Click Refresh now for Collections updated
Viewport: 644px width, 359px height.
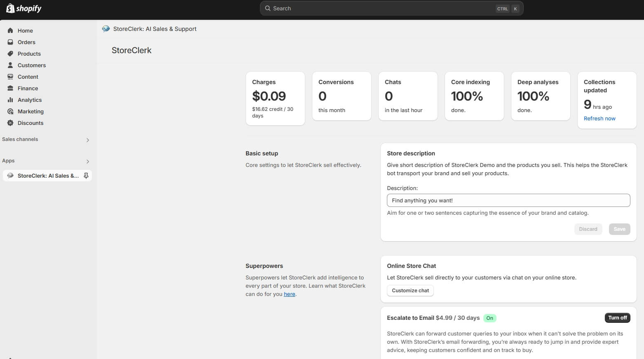[x=600, y=118]
